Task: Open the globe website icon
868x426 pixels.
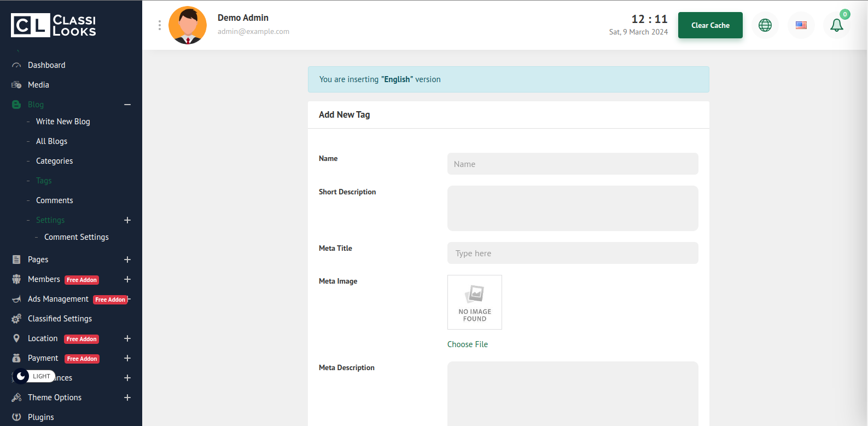Action: pos(765,25)
